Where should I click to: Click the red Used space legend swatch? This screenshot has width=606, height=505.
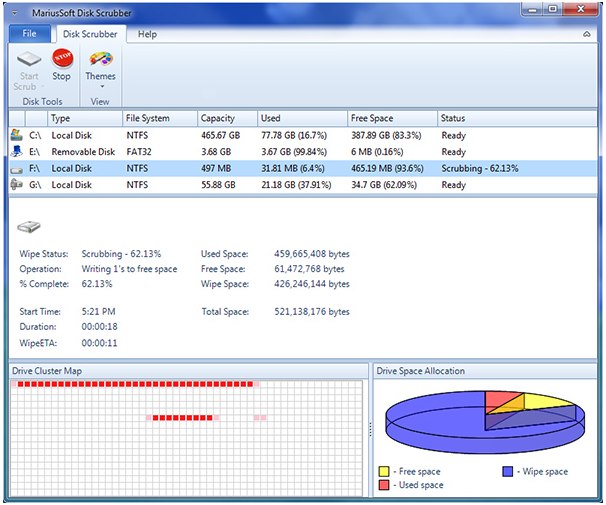[384, 485]
